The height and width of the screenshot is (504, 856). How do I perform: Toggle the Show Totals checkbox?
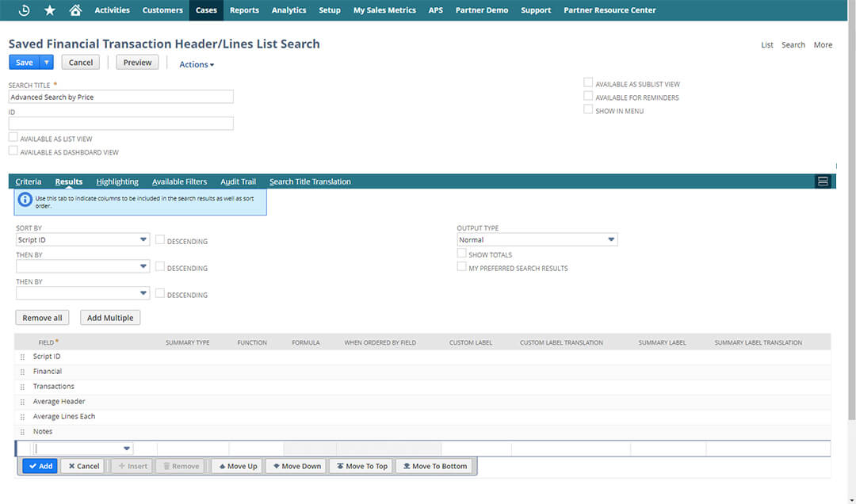coord(461,254)
